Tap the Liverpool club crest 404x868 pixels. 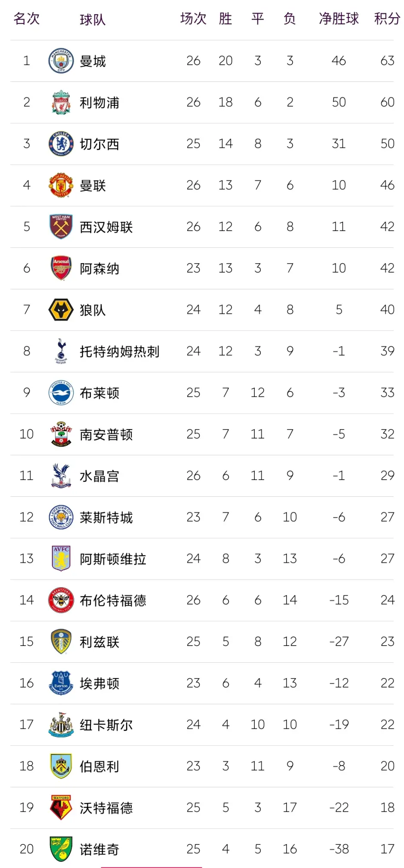(61, 102)
